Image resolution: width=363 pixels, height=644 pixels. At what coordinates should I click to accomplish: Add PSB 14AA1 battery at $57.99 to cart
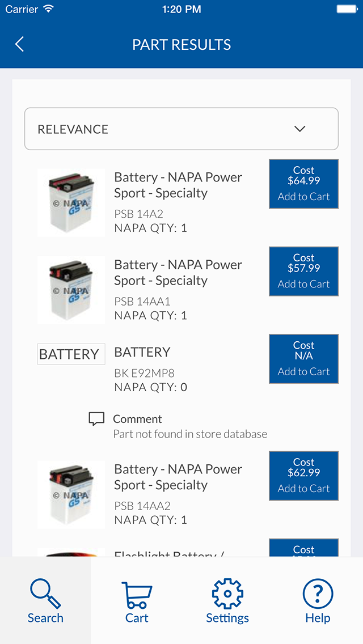click(x=304, y=272)
